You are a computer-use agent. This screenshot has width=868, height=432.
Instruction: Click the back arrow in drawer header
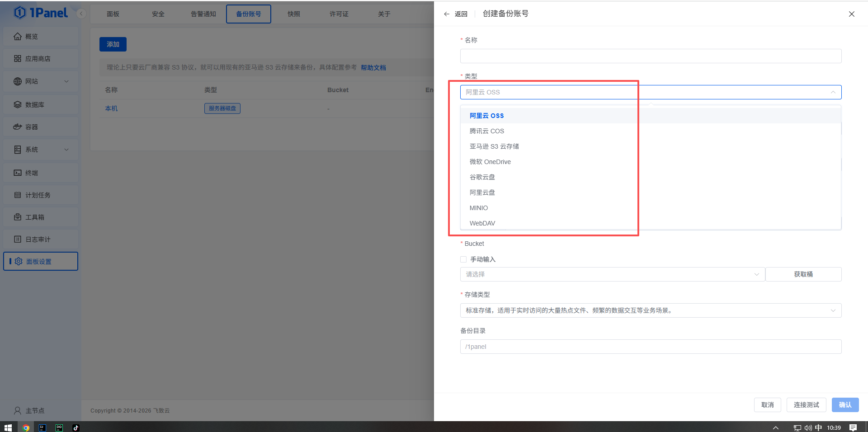(x=447, y=14)
